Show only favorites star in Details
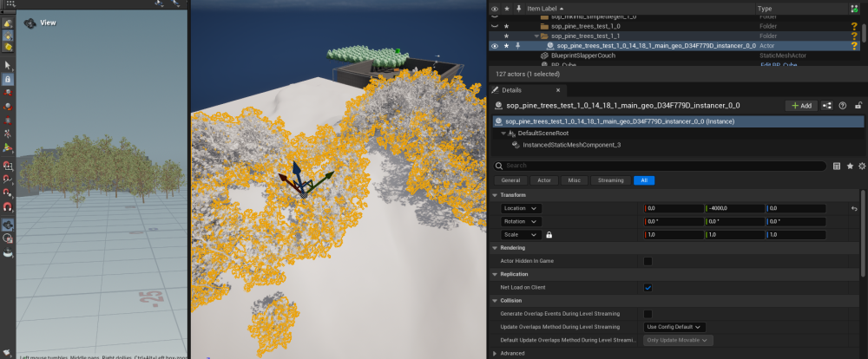Image resolution: width=868 pixels, height=359 pixels. [850, 166]
